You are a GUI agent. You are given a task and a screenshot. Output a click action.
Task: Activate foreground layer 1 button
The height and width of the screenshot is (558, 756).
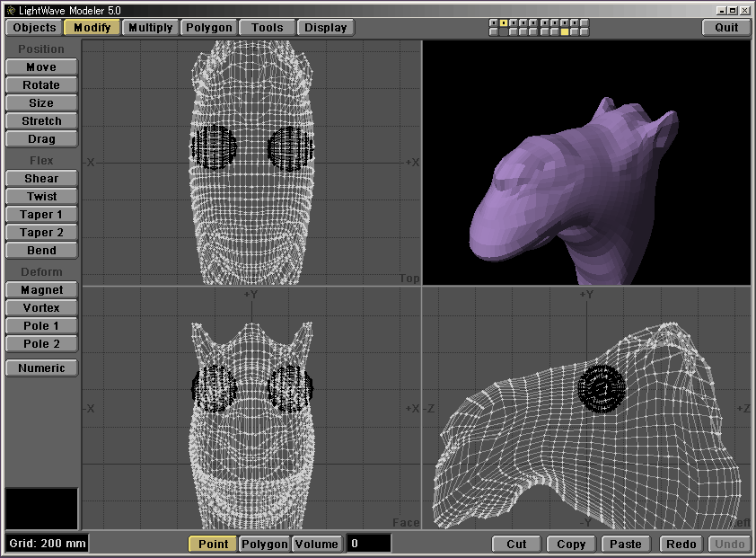pos(493,22)
